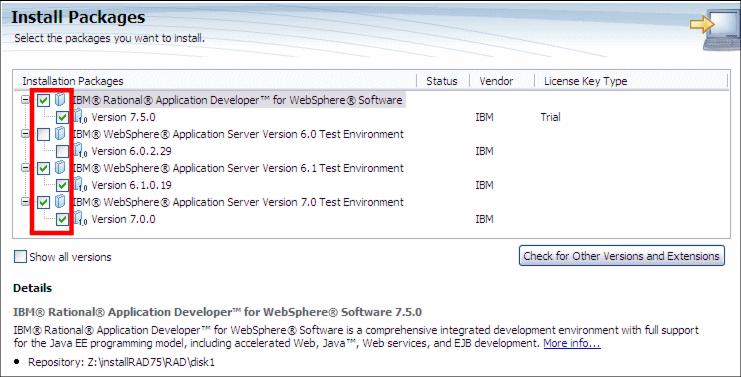The image size is (741, 377).
Task: Collapse WebSphere Server Version 6.0 node
Action: pos(25,134)
